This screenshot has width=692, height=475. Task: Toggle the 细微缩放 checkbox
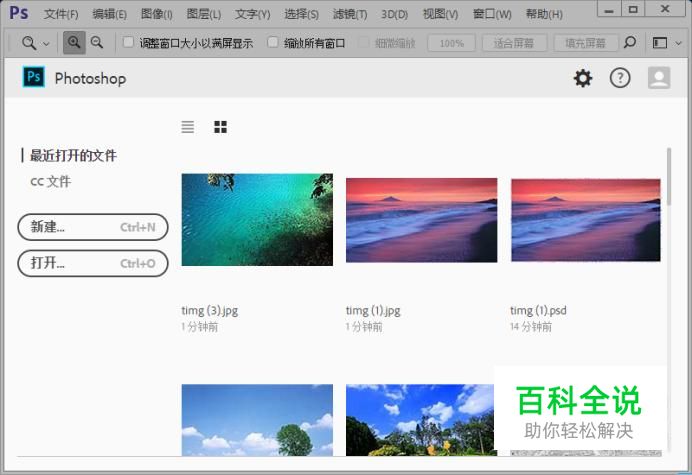click(x=363, y=42)
